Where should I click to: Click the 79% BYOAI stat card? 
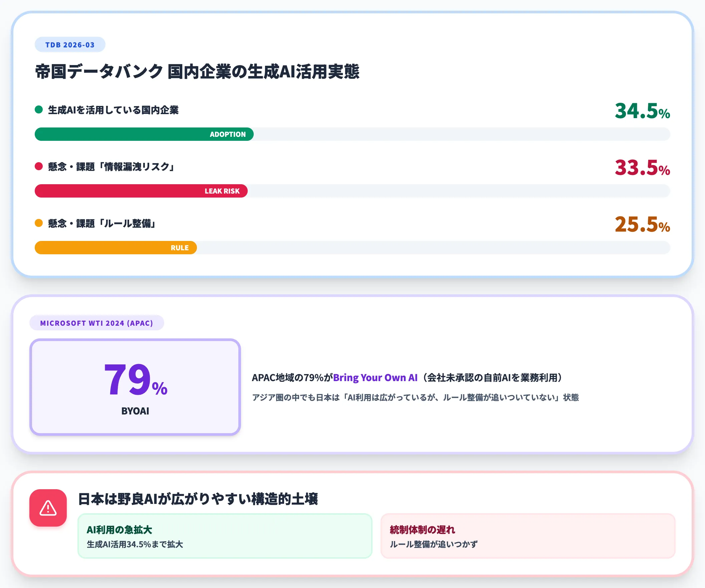[x=135, y=387]
